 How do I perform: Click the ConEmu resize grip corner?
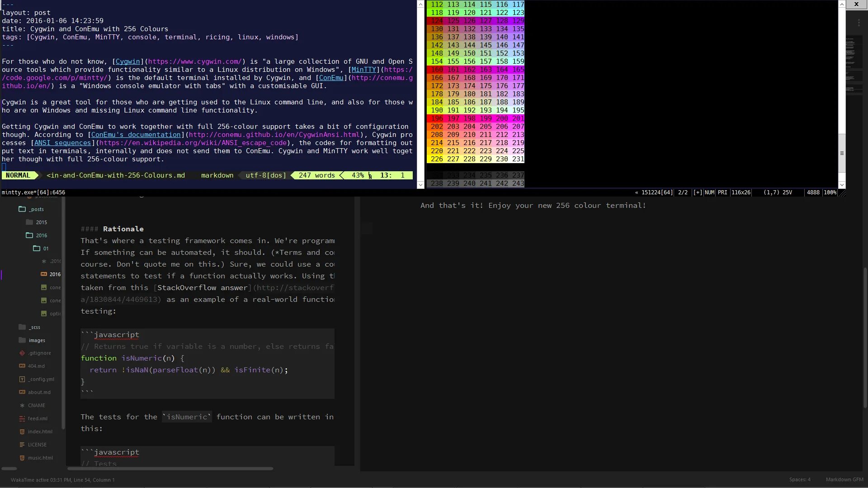click(x=842, y=192)
